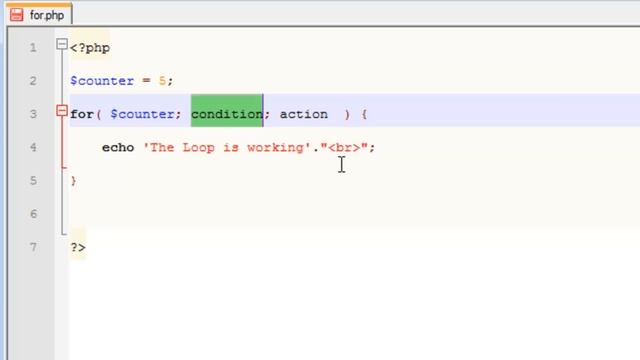Collapse the php block fold marker on line 1
The height and width of the screenshot is (360, 640).
[62, 44]
